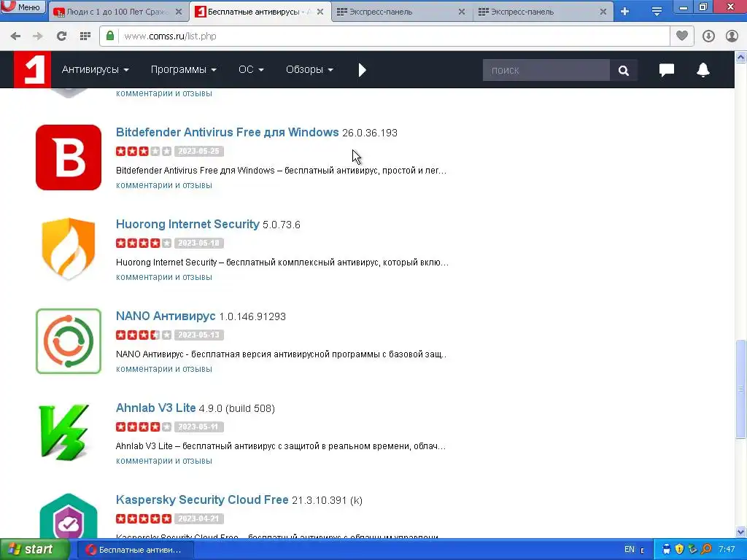
Task: Expand the Обзоры dropdown menu
Action: 309,69
